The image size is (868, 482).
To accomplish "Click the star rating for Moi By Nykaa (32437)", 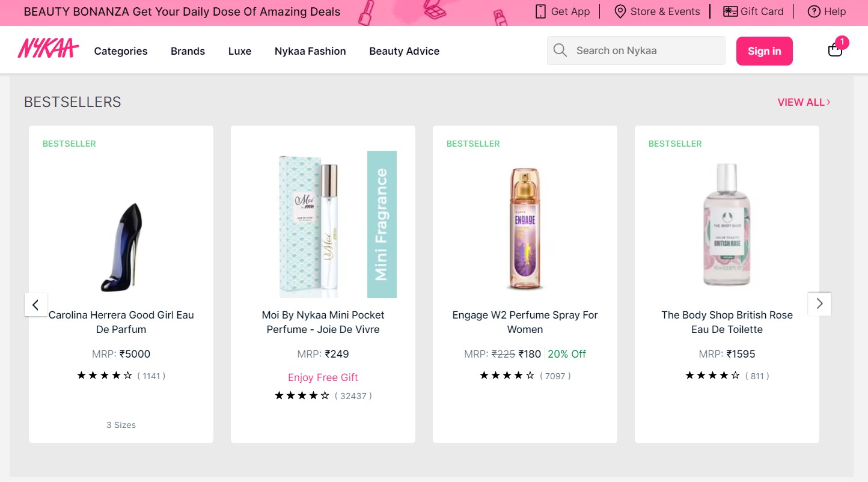I will click(302, 395).
